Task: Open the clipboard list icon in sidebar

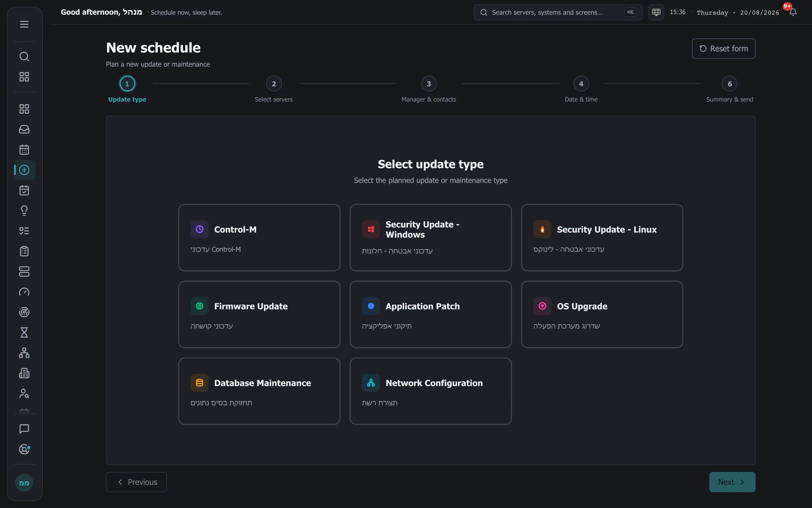Action: pos(24,251)
